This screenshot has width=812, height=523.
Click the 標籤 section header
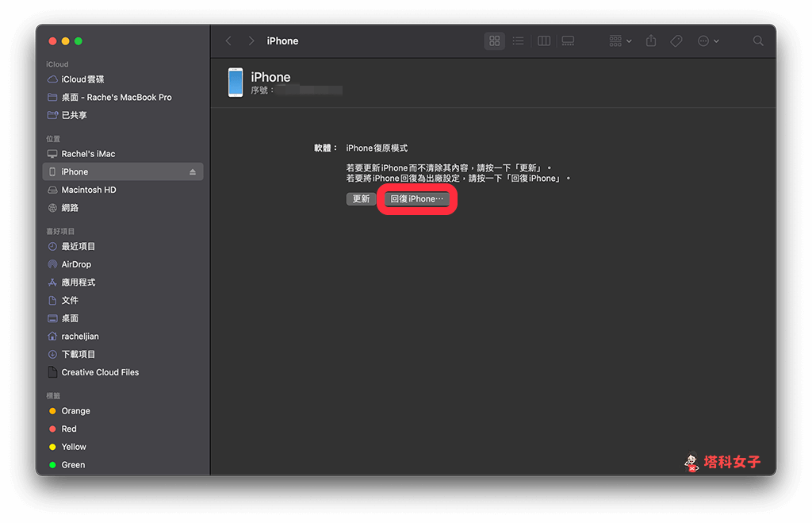coord(53,396)
